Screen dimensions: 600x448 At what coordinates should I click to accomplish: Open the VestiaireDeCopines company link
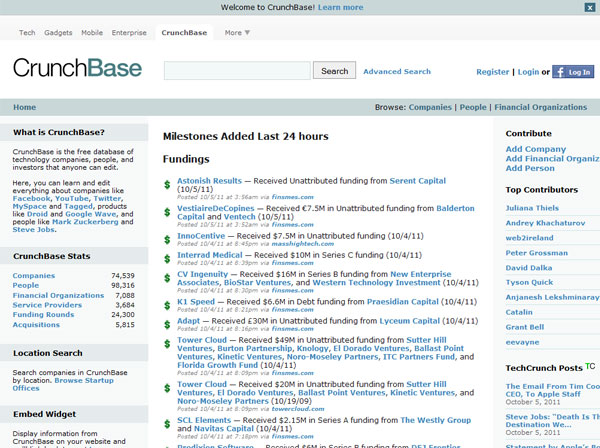[215, 208]
